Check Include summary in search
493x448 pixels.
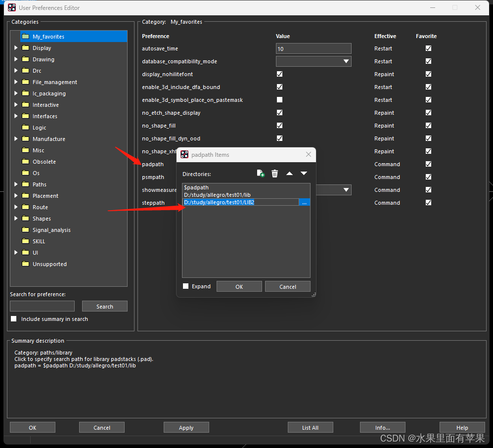[14, 319]
